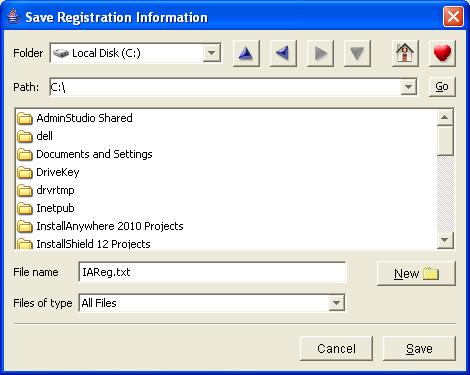Select the dell folder icon

click(x=25, y=136)
